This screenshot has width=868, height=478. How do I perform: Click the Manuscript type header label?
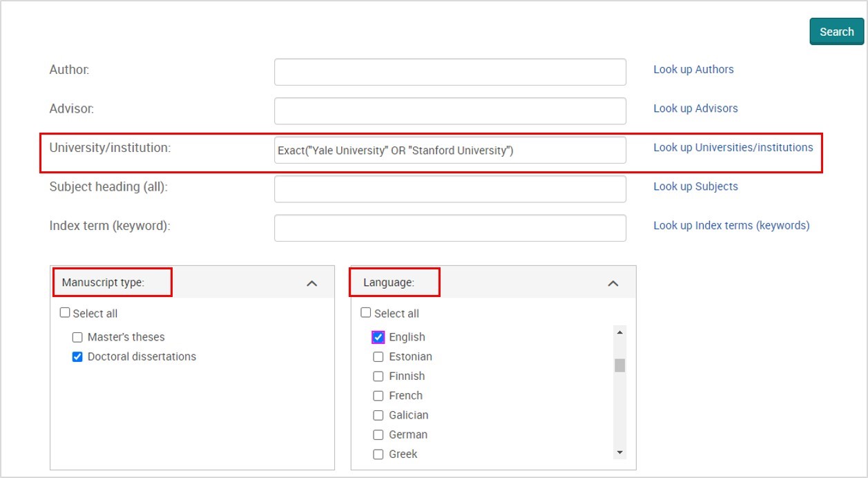(x=103, y=283)
